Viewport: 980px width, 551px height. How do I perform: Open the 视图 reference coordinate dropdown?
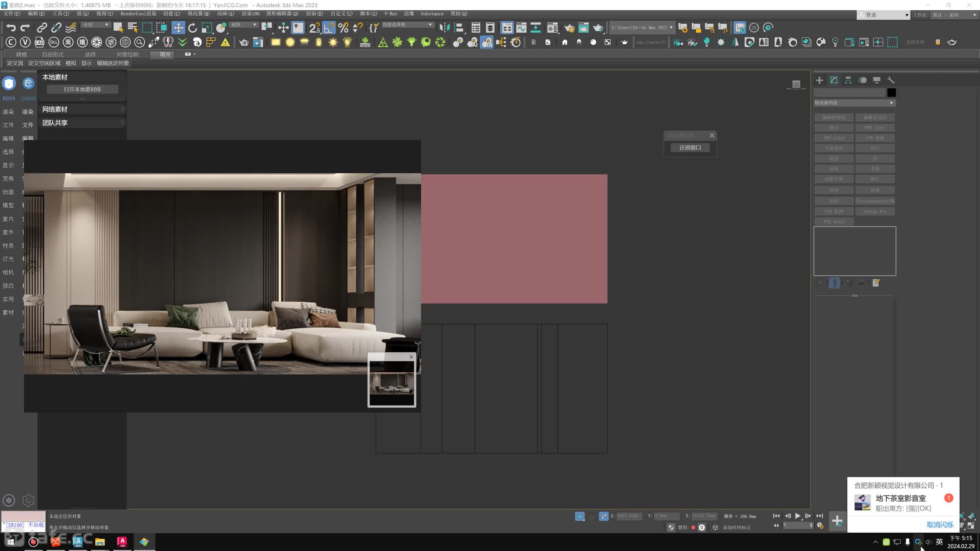click(243, 24)
